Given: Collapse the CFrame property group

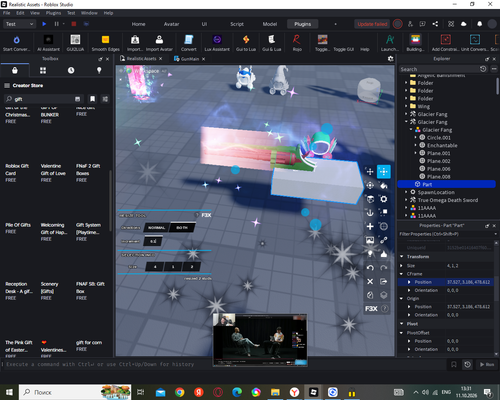Looking at the screenshot, I should 402,274.
